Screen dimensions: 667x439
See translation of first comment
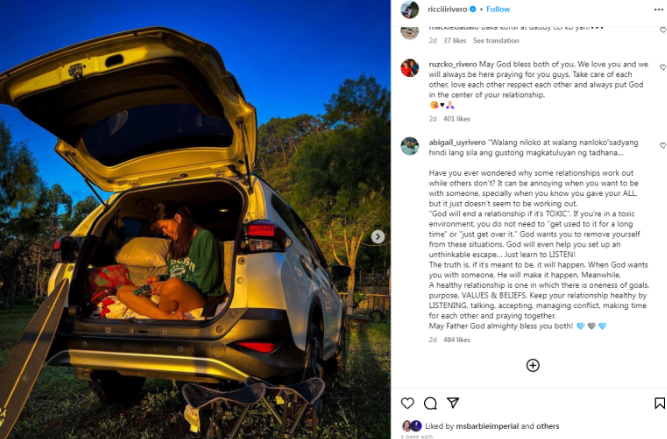tap(496, 40)
